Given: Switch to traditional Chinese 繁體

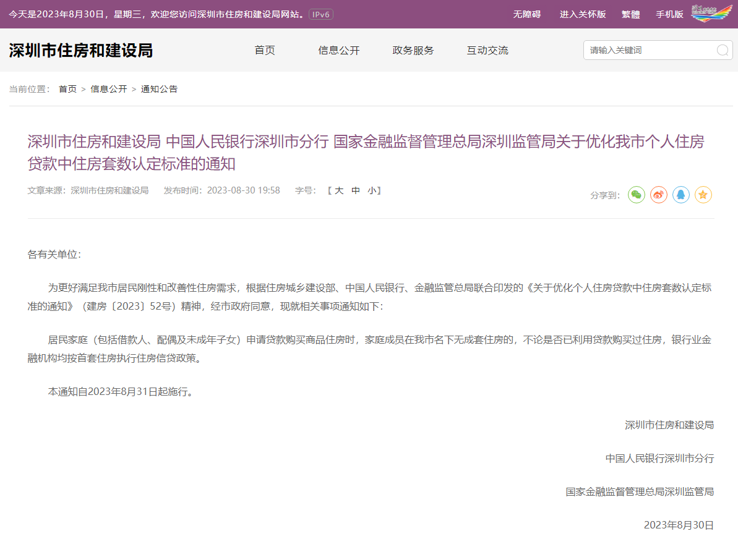Looking at the screenshot, I should pos(631,14).
